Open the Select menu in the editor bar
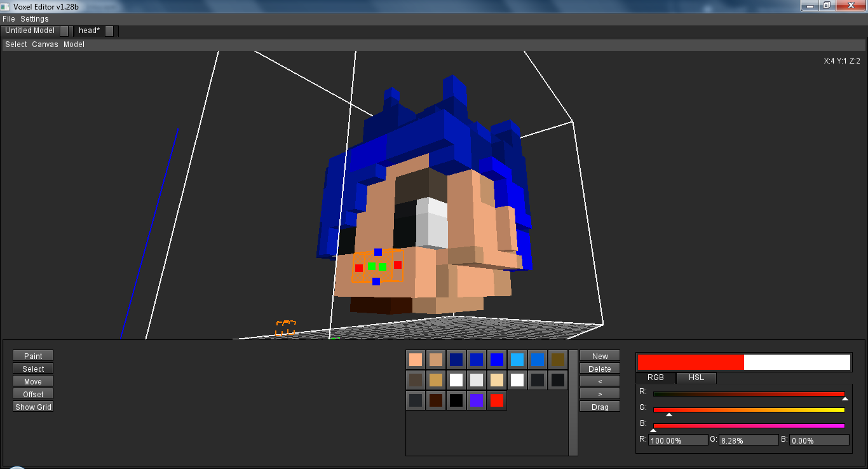This screenshot has height=469, width=868. point(16,44)
